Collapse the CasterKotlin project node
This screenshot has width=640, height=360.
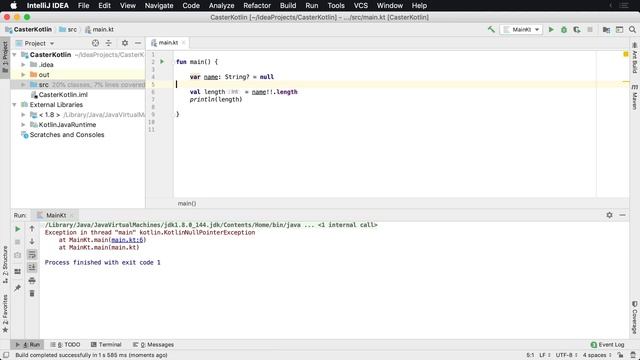(14, 55)
